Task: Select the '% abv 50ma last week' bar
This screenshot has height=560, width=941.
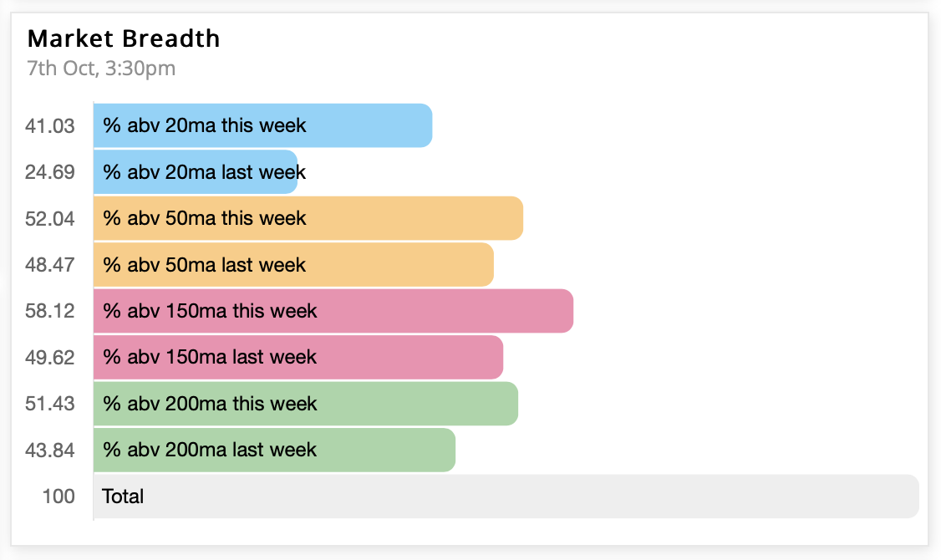Action: (x=293, y=265)
